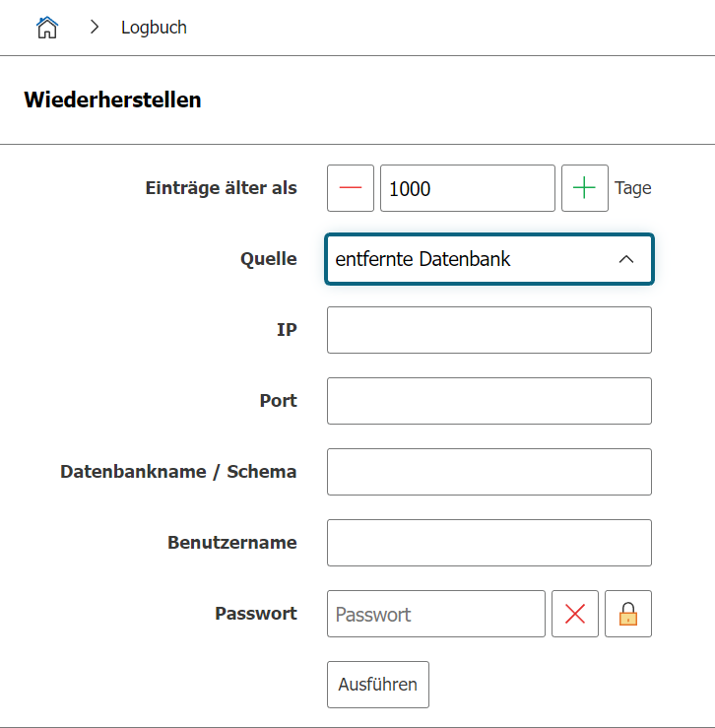The height and width of the screenshot is (728, 715).
Task: Focus the Passwort input field
Action: tap(436, 614)
